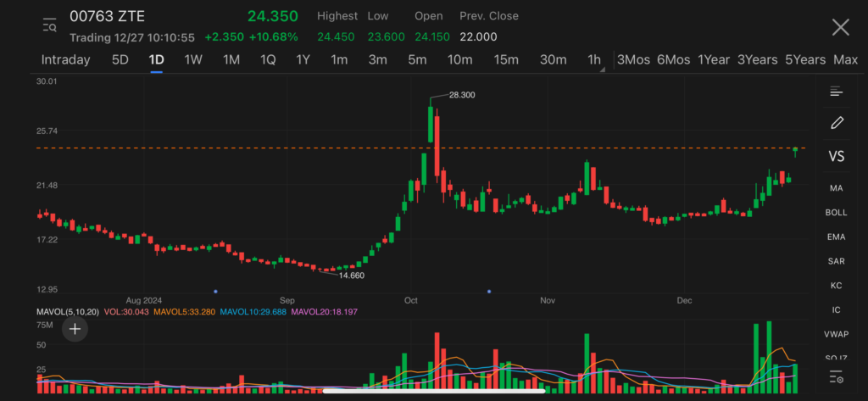868x401 pixels.
Task: Enable the MA indicator
Action: tap(836, 188)
